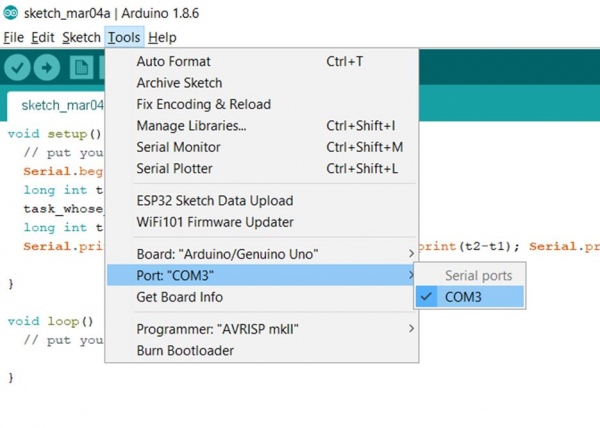Launch Serial Plotter menu entry
This screenshot has width=600, height=428.
point(174,169)
